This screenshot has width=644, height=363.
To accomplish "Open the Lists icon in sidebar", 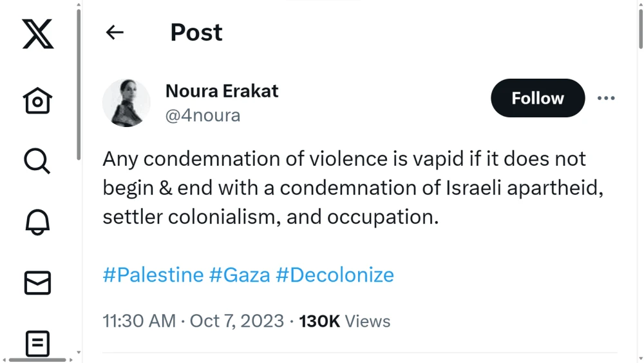I will click(37, 343).
